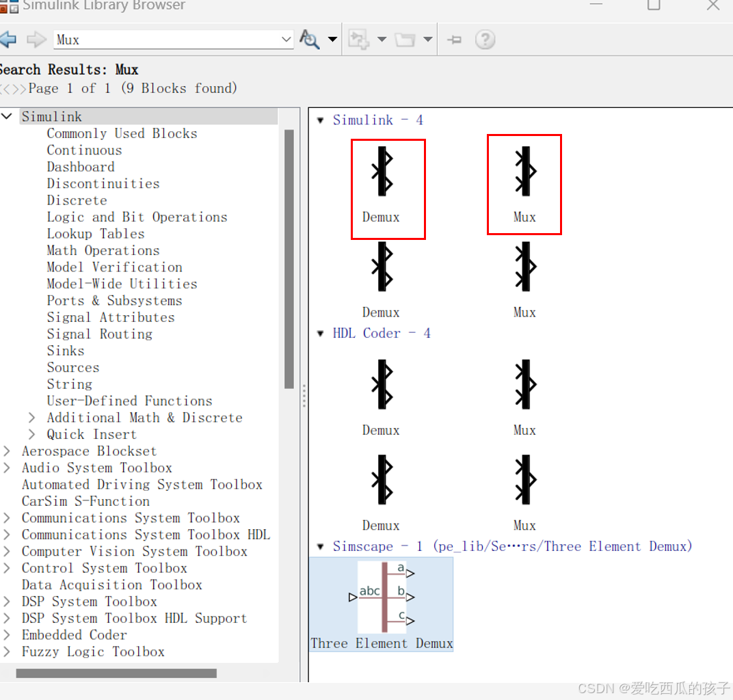The width and height of the screenshot is (733, 700).
Task: Expand Additional Math & Discrete node
Action: (31, 417)
